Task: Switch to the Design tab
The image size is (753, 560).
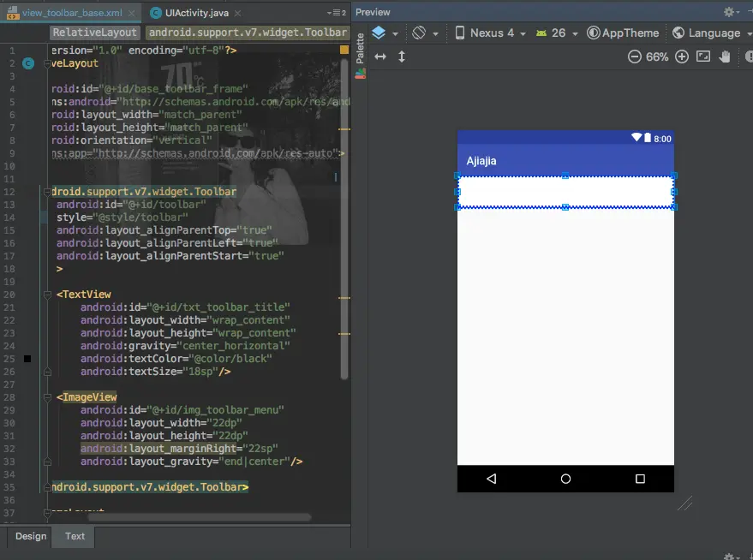Action: [31, 536]
